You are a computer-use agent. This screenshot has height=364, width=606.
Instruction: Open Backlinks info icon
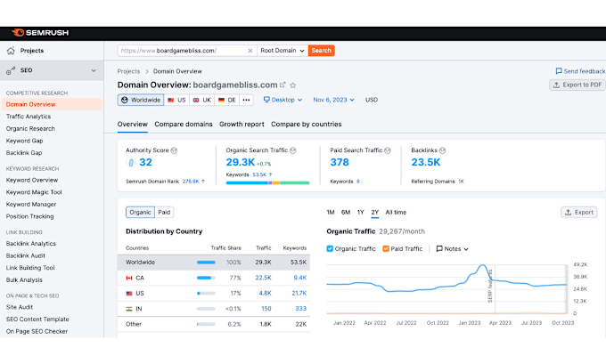[x=443, y=150]
